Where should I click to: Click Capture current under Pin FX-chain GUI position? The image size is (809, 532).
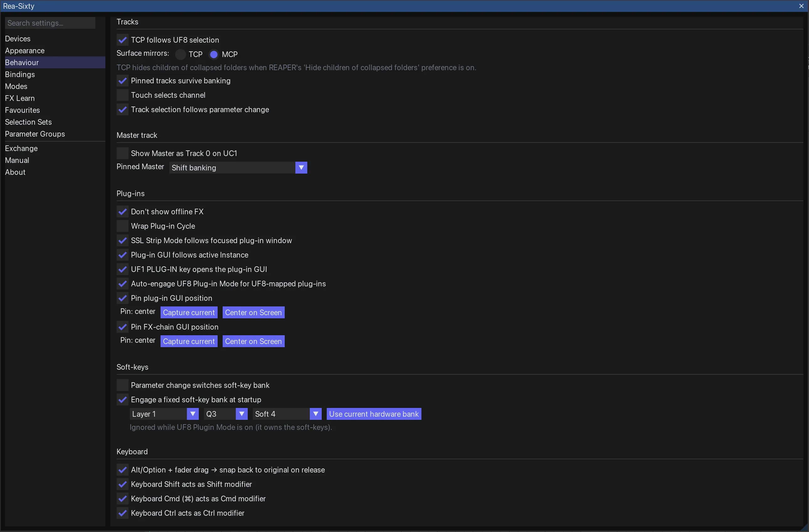pyautogui.click(x=189, y=342)
